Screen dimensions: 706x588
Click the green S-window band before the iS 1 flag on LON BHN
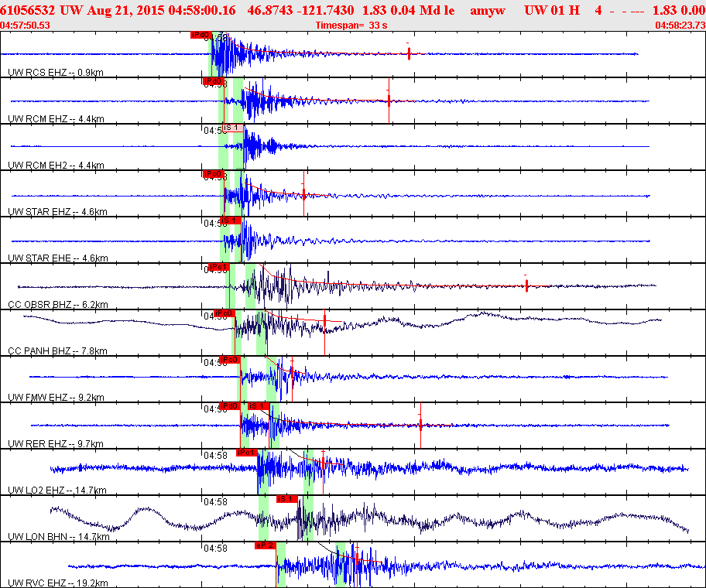pyautogui.click(x=308, y=518)
